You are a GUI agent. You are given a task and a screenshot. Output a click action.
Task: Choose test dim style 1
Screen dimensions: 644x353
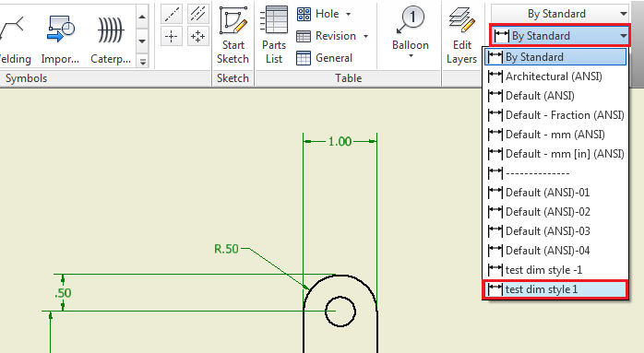[x=555, y=289]
